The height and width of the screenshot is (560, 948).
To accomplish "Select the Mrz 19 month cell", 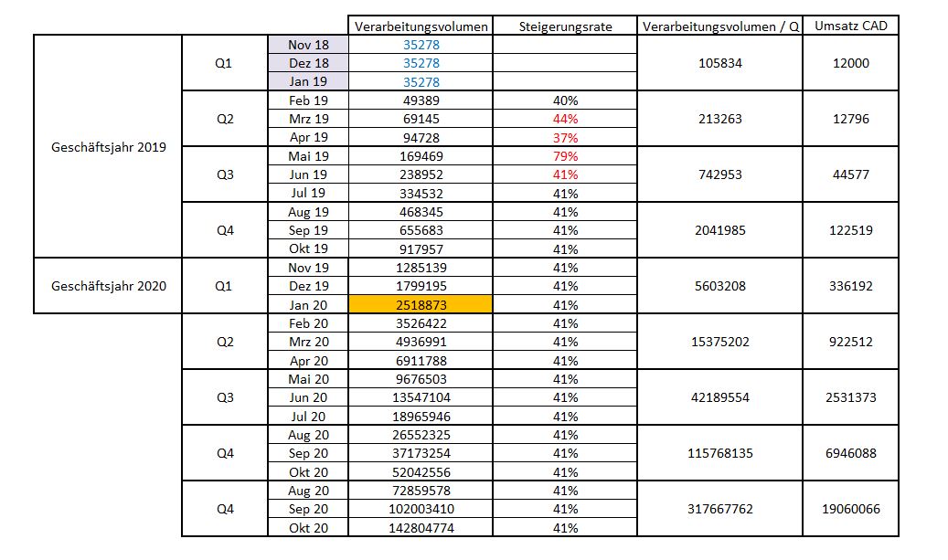I will click(308, 119).
